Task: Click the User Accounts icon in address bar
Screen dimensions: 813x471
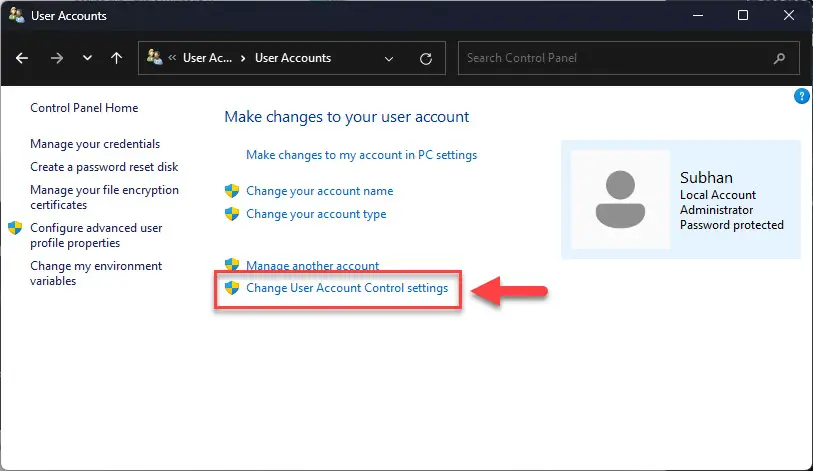Action: point(155,57)
